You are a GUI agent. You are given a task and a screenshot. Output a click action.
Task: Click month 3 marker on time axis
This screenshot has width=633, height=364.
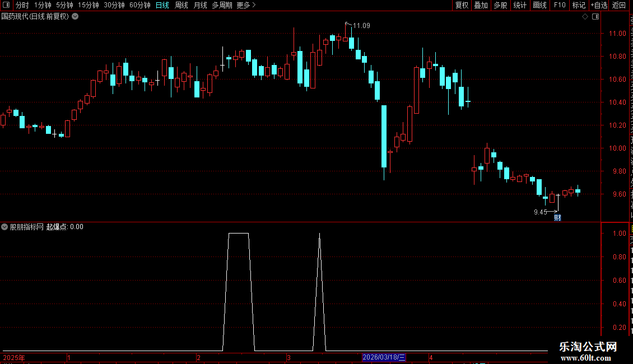tap(288, 357)
